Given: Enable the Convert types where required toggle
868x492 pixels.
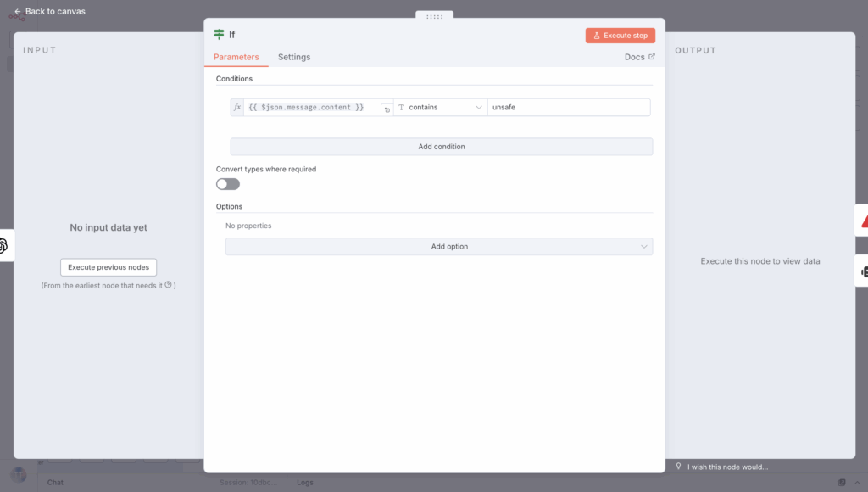Looking at the screenshot, I should click(x=227, y=184).
